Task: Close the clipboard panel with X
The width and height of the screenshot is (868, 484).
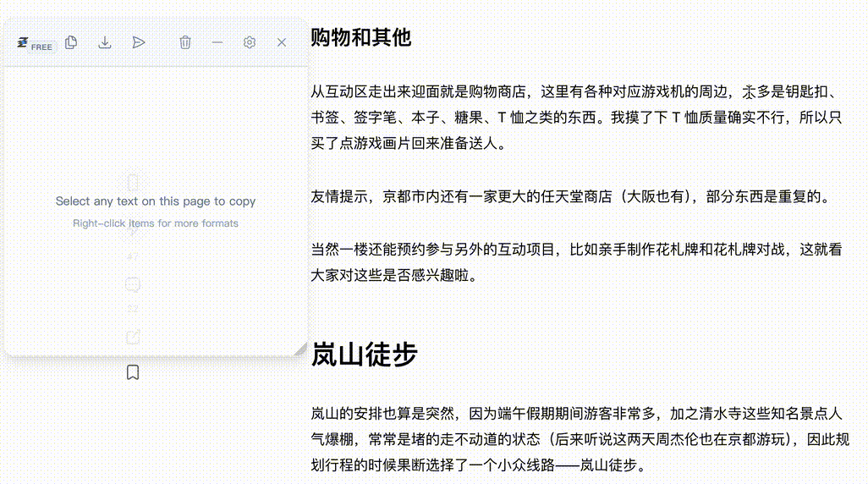Action: tap(282, 42)
